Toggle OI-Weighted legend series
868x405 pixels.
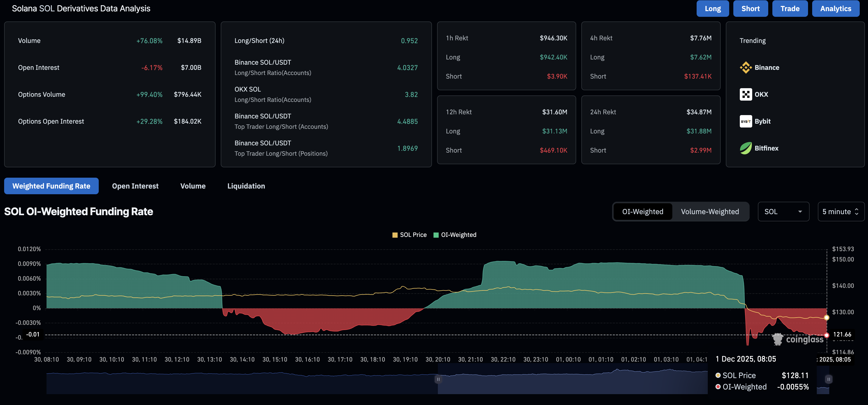pos(455,235)
